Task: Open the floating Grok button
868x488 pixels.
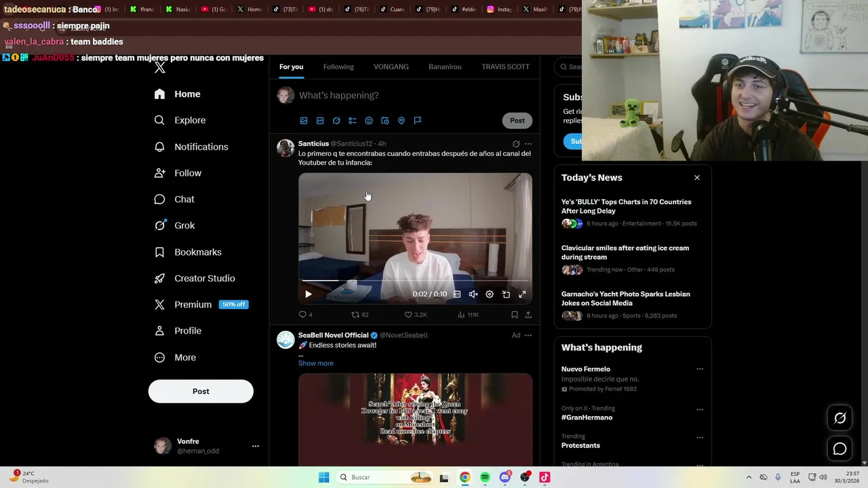Action: coord(840,418)
